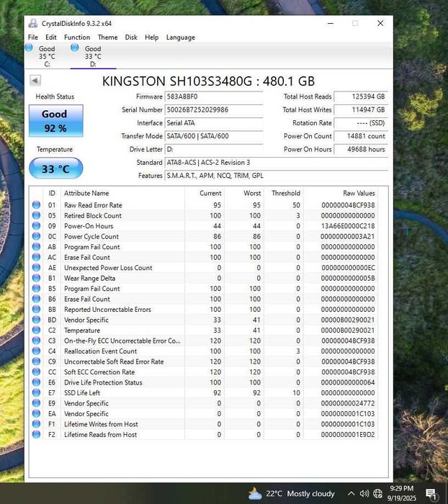
Task: Open the Help menu
Action: (151, 37)
